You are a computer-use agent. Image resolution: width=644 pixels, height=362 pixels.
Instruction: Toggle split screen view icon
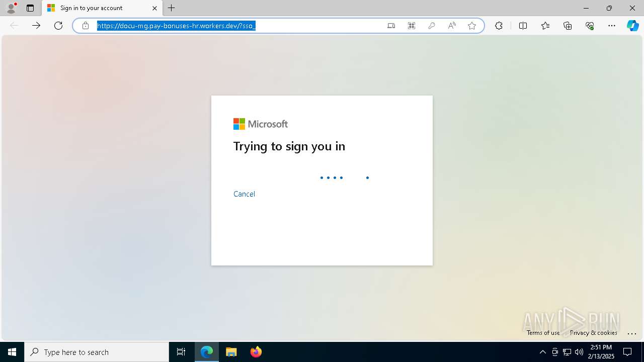click(x=523, y=26)
